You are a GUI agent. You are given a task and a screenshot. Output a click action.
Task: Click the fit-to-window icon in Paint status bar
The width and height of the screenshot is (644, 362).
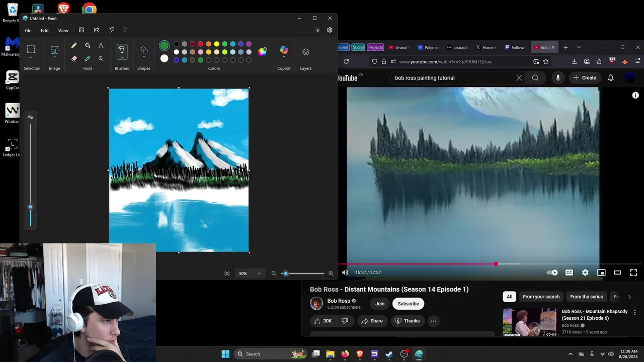tap(227, 274)
